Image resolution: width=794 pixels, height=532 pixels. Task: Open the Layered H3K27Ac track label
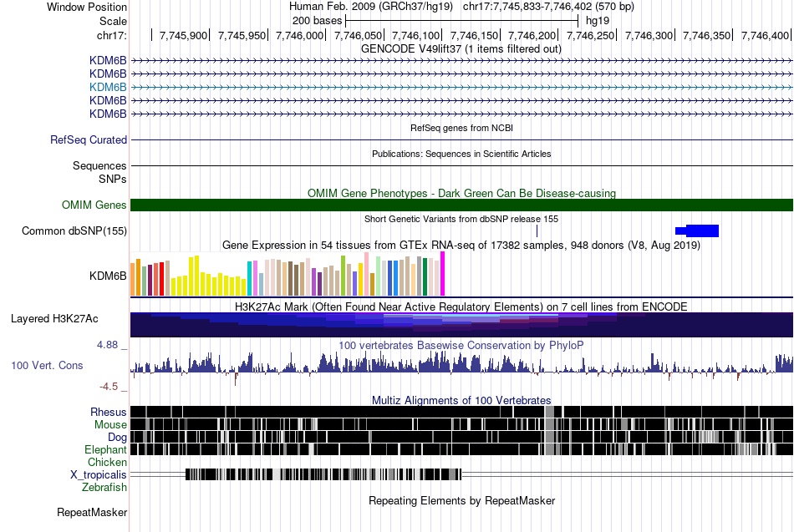pyautogui.click(x=54, y=319)
